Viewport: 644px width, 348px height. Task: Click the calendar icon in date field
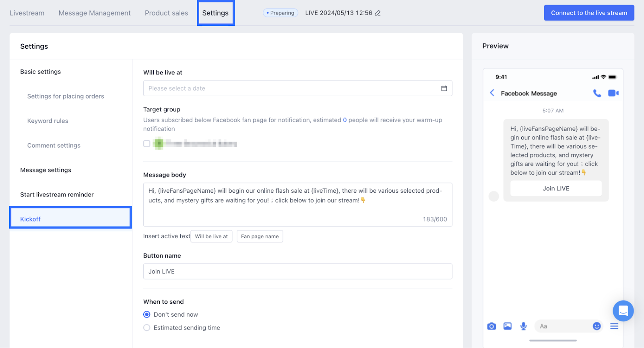click(x=444, y=89)
